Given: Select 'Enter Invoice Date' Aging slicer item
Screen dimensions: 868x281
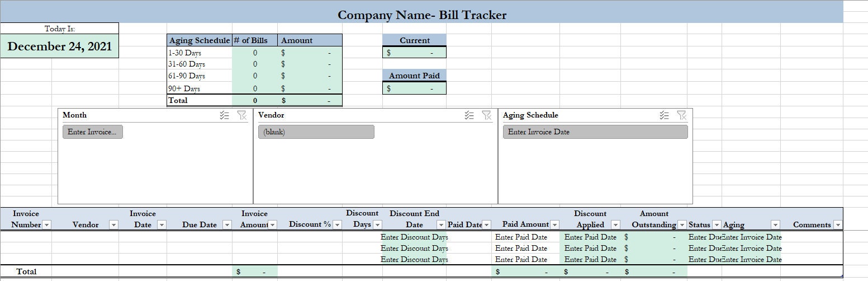Looking at the screenshot, I should [x=595, y=132].
